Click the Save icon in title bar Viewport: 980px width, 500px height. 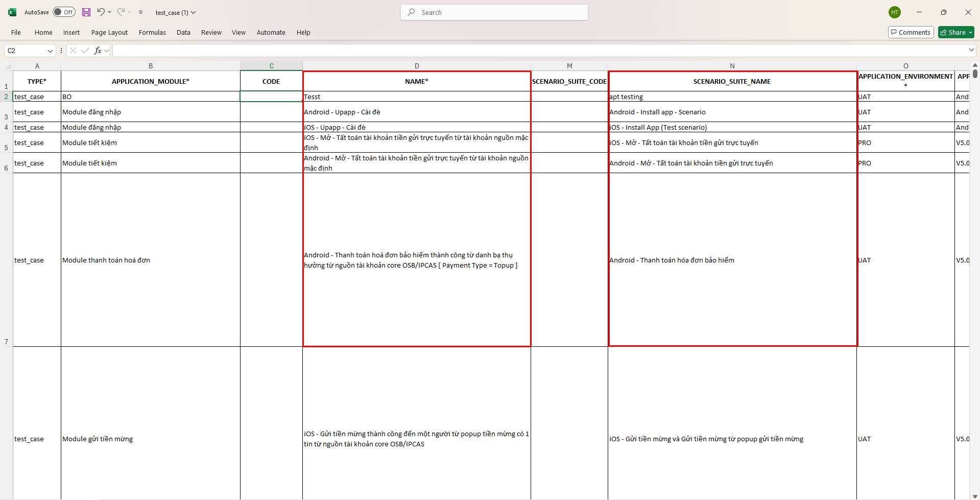86,12
